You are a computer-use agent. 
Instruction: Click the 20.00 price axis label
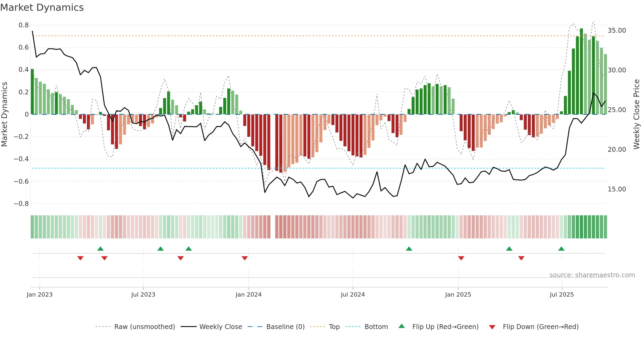pos(617,150)
